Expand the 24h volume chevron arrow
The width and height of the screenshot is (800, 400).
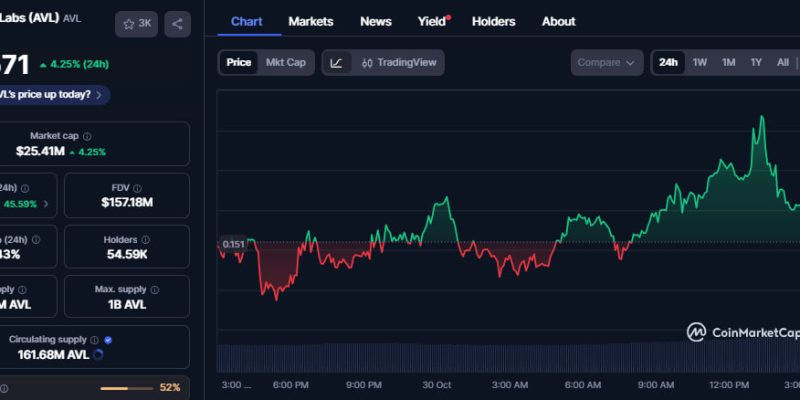click(44, 204)
